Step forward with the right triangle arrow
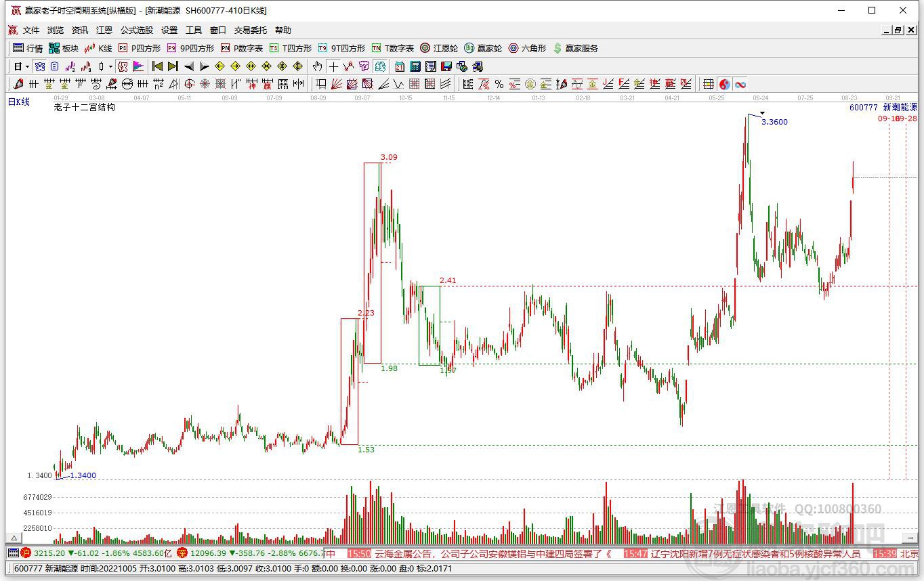Viewport: 924px width, 581px height. (204, 66)
